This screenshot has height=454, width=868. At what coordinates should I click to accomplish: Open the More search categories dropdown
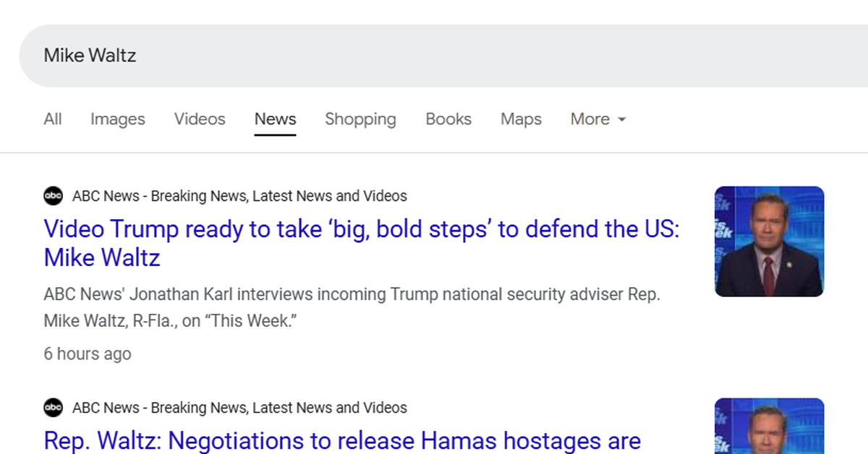pos(597,119)
